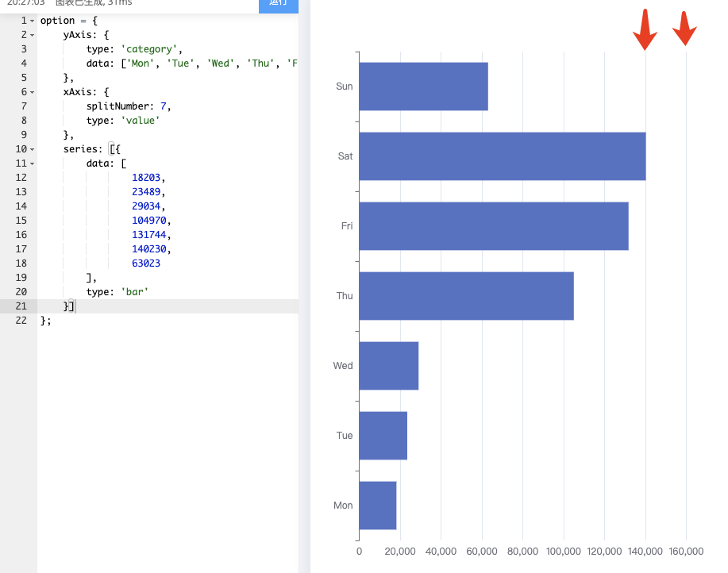Image resolution: width=728 pixels, height=573 pixels.
Task: Click the longest bar for Sat
Action: point(500,156)
